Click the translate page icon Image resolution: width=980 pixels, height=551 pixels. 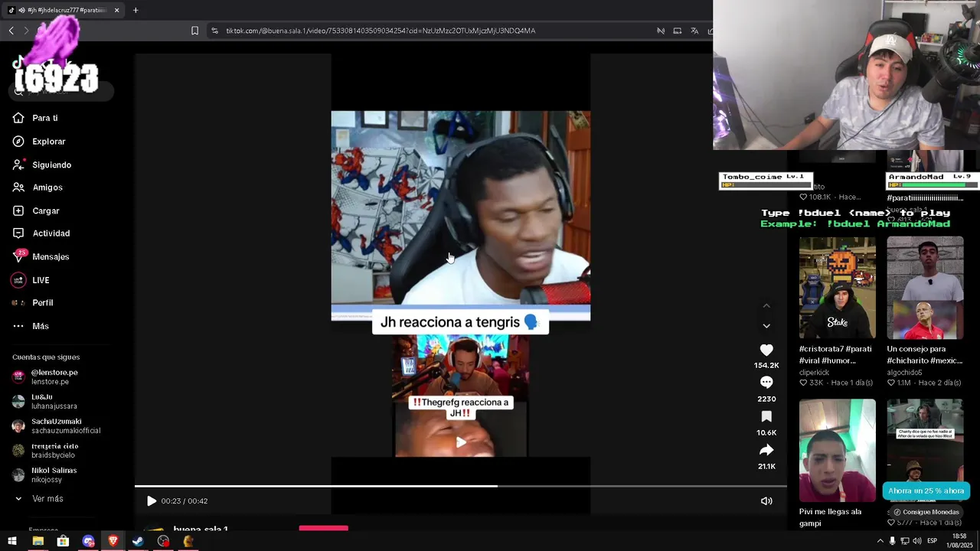tap(694, 31)
